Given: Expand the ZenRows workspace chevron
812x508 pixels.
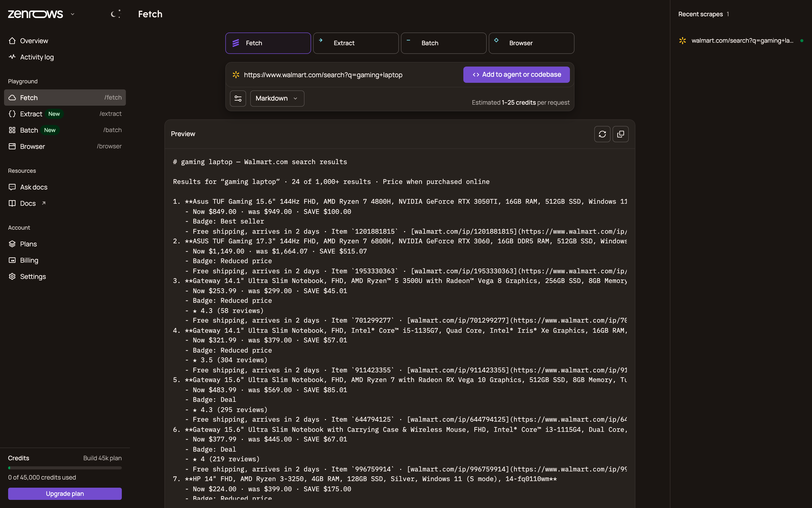Looking at the screenshot, I should coord(73,14).
